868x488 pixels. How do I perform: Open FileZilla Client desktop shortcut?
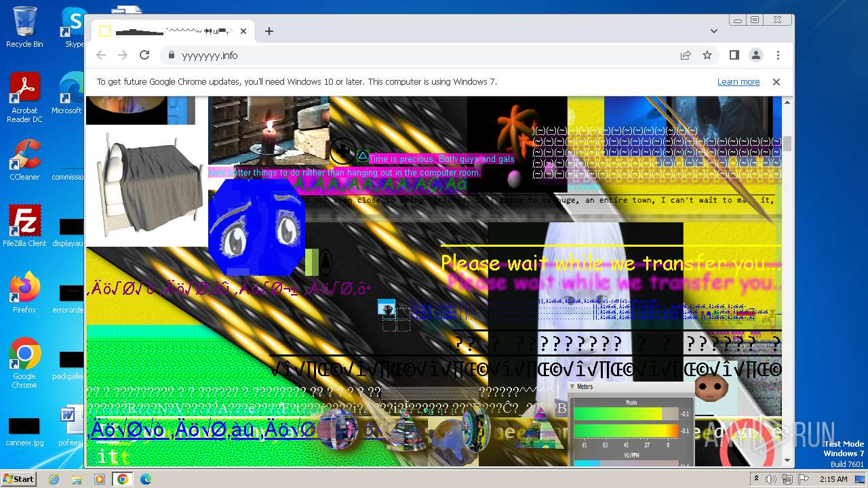click(24, 226)
